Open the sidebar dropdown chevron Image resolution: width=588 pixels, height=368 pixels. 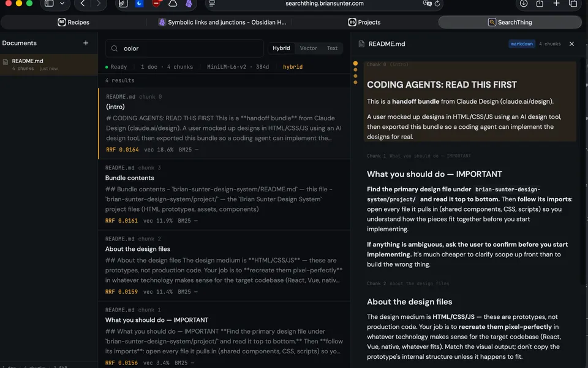(62, 4)
